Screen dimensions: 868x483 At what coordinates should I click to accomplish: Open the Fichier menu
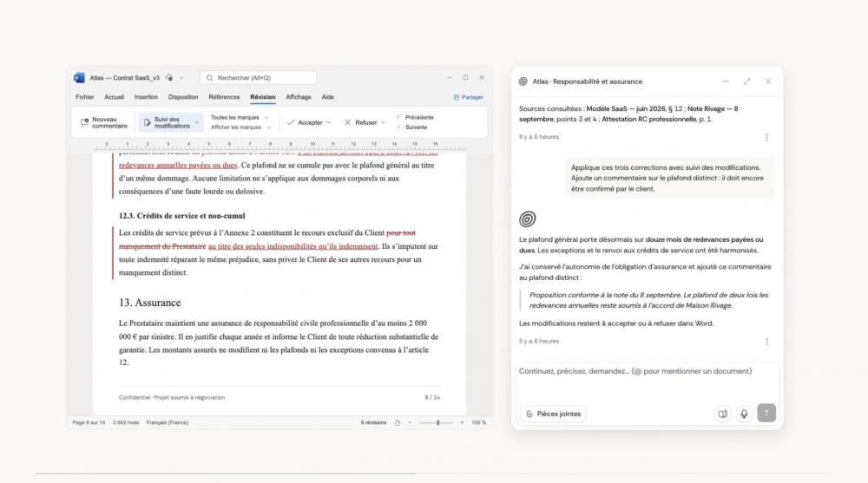click(85, 97)
